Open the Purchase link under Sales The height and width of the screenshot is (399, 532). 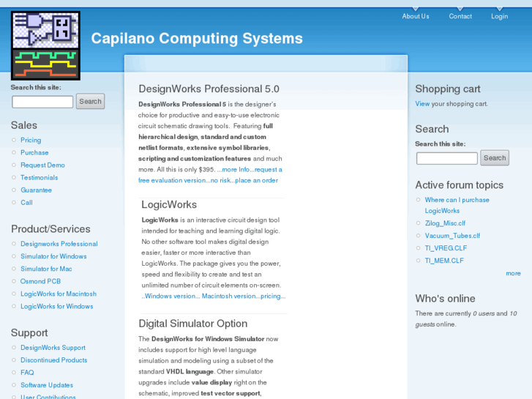(34, 153)
